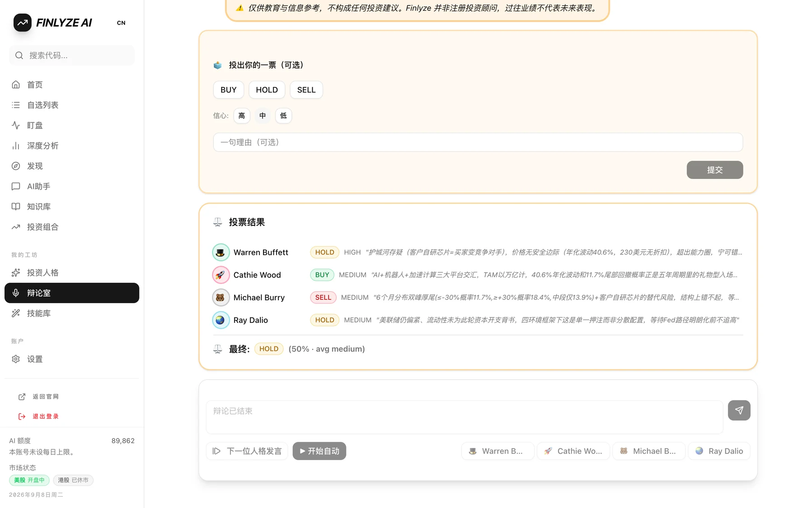Click Ray Dalio's globe avatar in results

(x=221, y=320)
